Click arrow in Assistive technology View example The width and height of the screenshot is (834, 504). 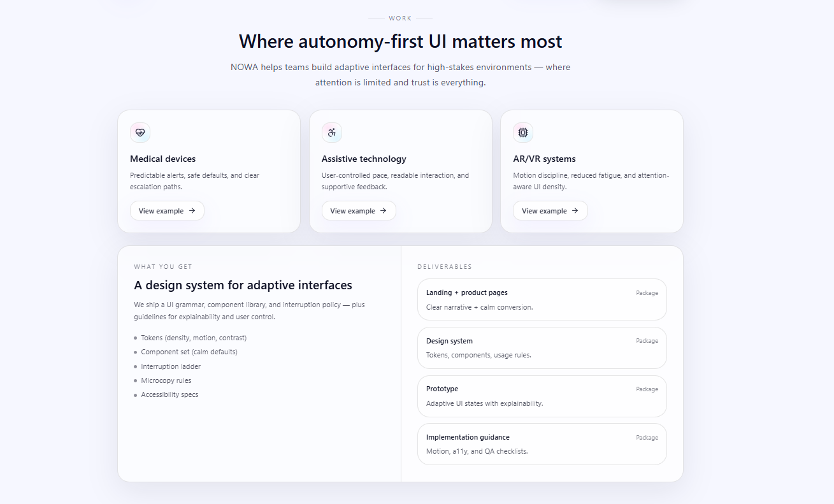coord(384,211)
